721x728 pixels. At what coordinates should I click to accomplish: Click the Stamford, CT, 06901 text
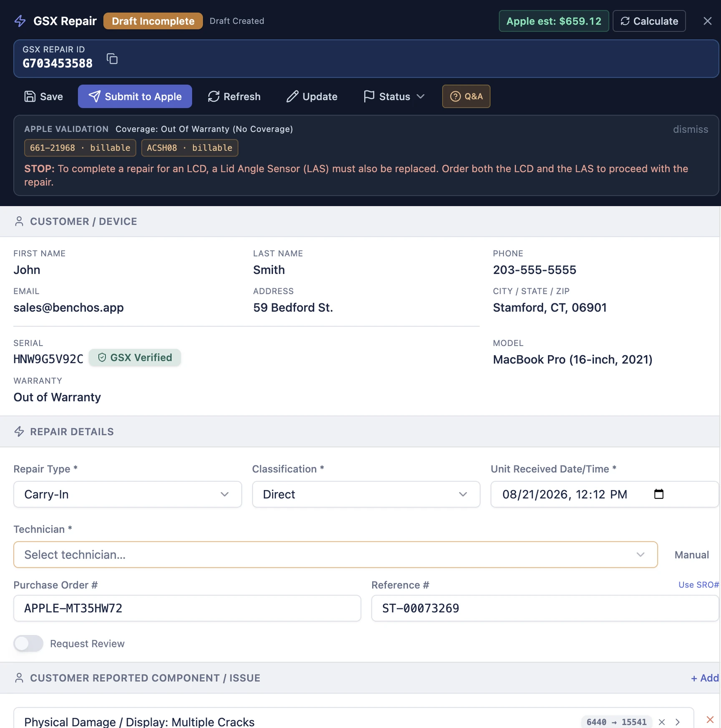[x=550, y=308]
